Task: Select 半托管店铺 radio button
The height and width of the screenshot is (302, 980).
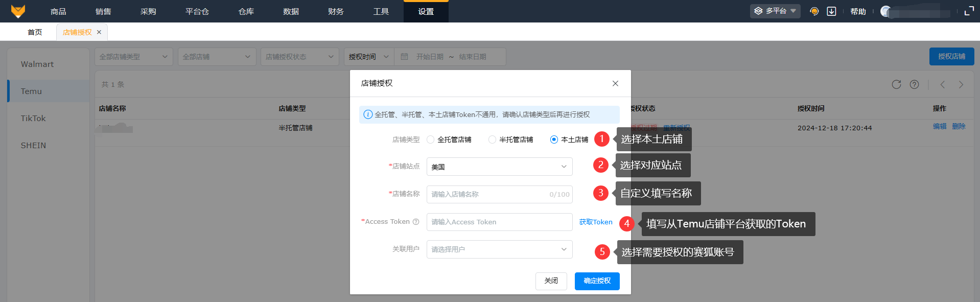Action: click(x=492, y=140)
